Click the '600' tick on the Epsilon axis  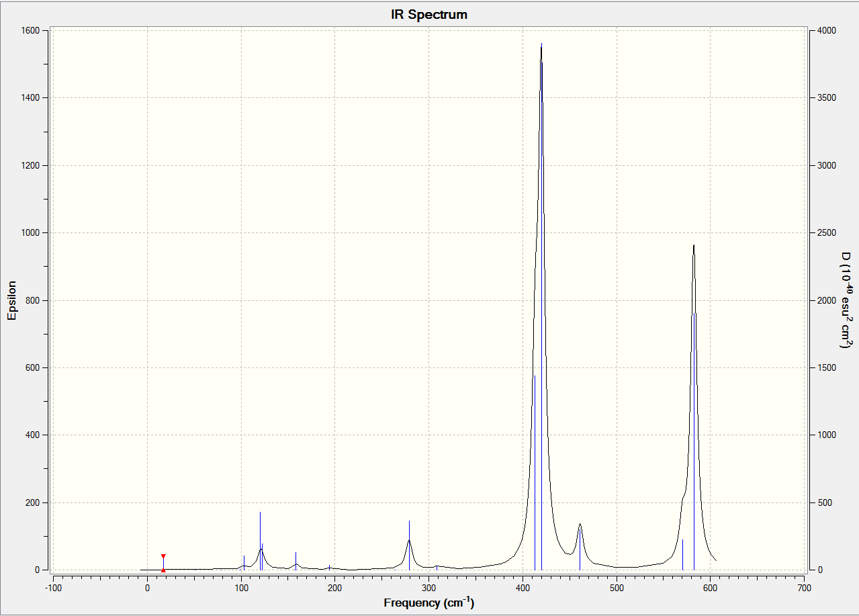coord(32,367)
